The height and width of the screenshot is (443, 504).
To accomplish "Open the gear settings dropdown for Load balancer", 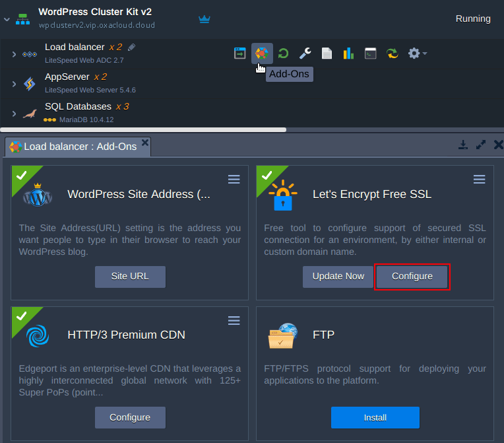I will tap(417, 53).
